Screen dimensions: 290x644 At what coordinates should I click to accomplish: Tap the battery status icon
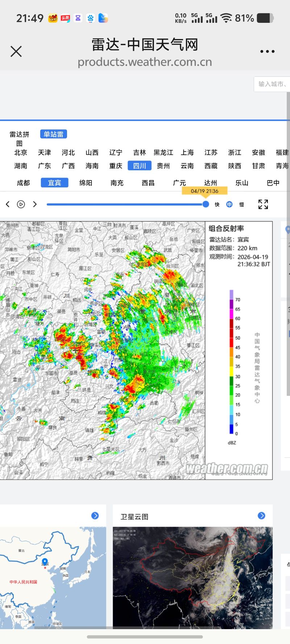[x=265, y=18]
